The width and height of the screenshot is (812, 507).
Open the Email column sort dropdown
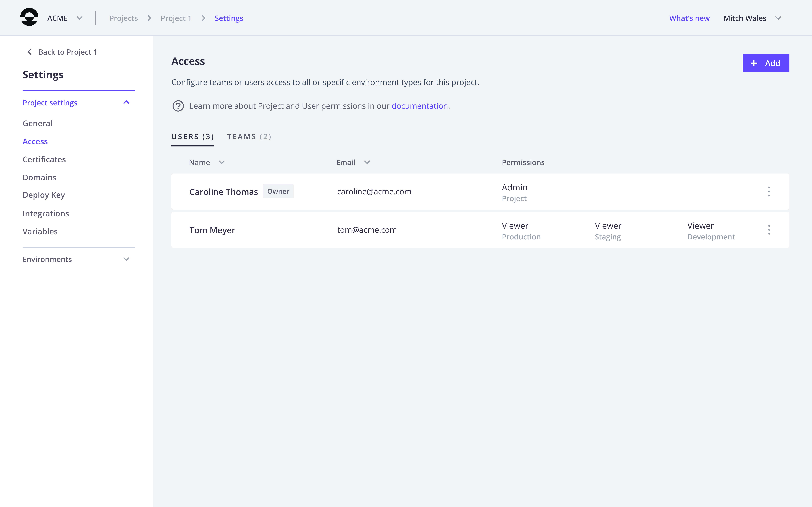pyautogui.click(x=367, y=162)
